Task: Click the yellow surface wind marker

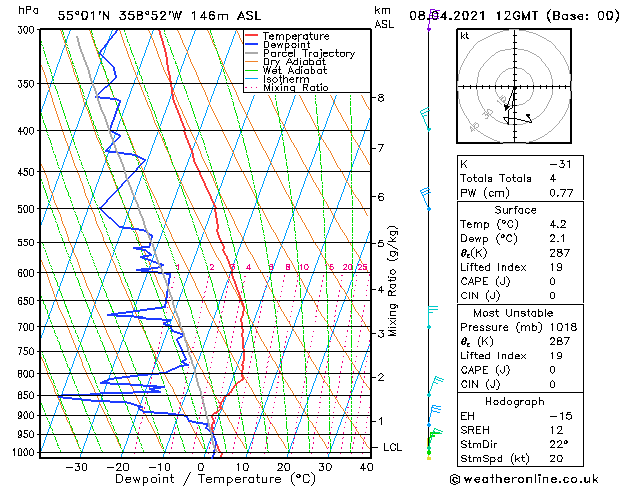Action: pos(429,458)
